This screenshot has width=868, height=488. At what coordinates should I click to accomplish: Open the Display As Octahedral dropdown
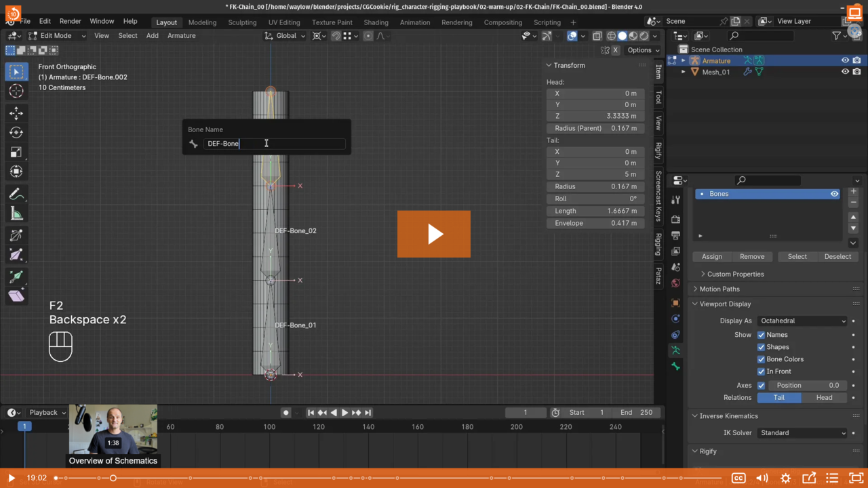tap(802, 321)
